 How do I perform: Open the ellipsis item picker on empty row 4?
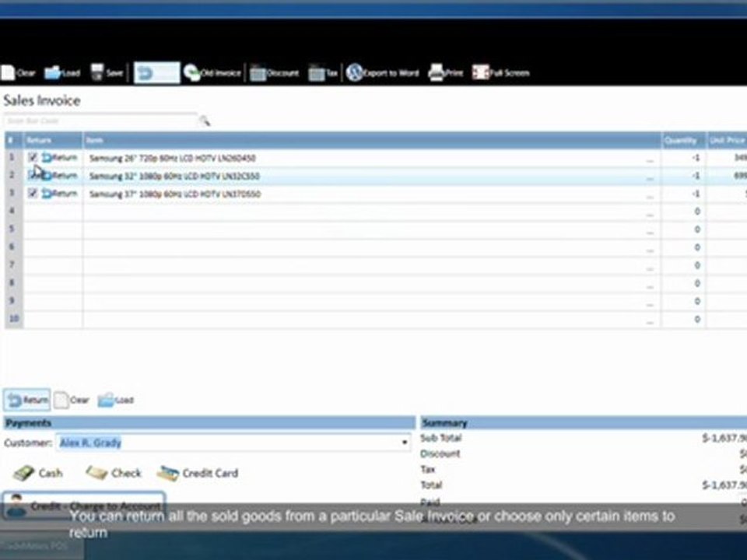(x=650, y=213)
